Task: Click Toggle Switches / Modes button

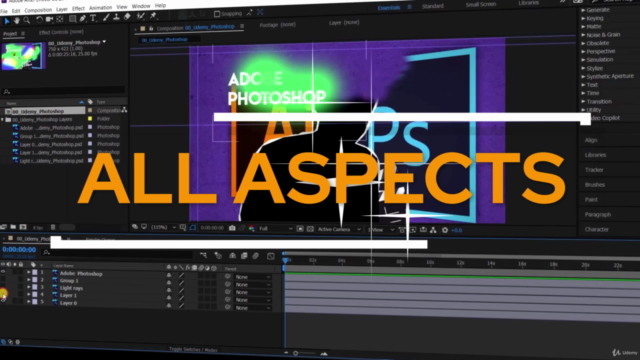Action: tap(193, 349)
